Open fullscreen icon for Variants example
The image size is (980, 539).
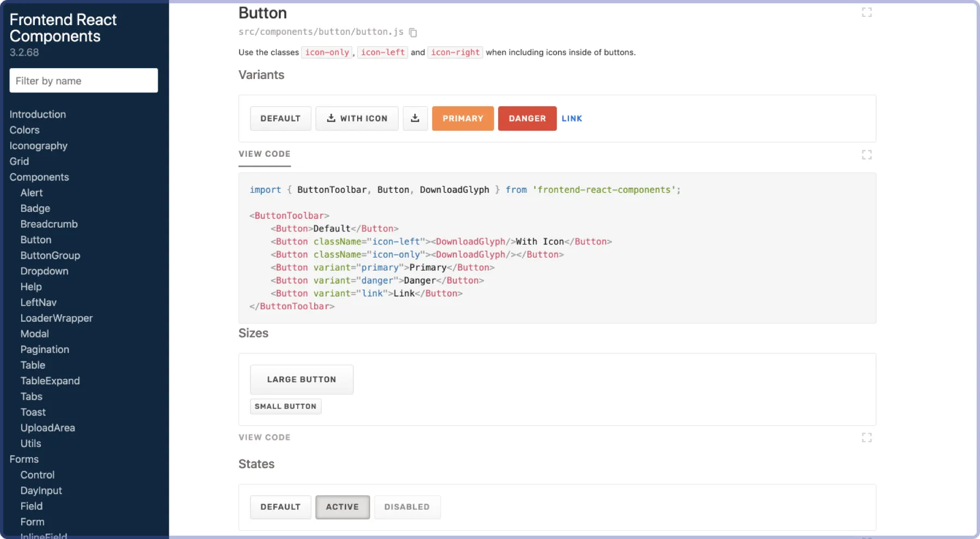[x=867, y=155]
